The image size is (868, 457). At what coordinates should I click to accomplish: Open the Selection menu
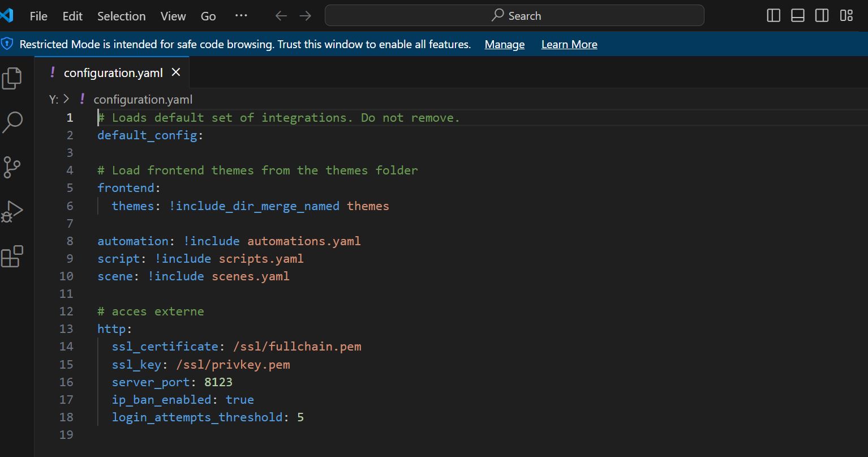[x=121, y=16]
